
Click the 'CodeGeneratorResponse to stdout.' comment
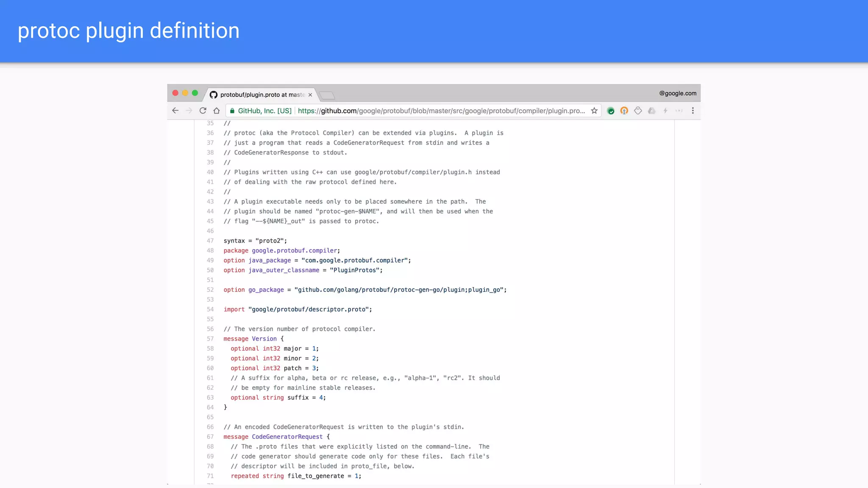(285, 152)
